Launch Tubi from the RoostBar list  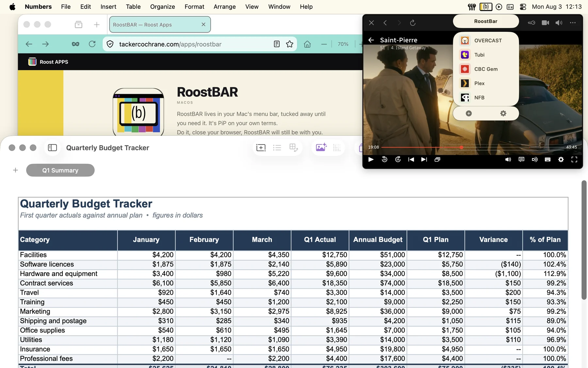(486, 55)
